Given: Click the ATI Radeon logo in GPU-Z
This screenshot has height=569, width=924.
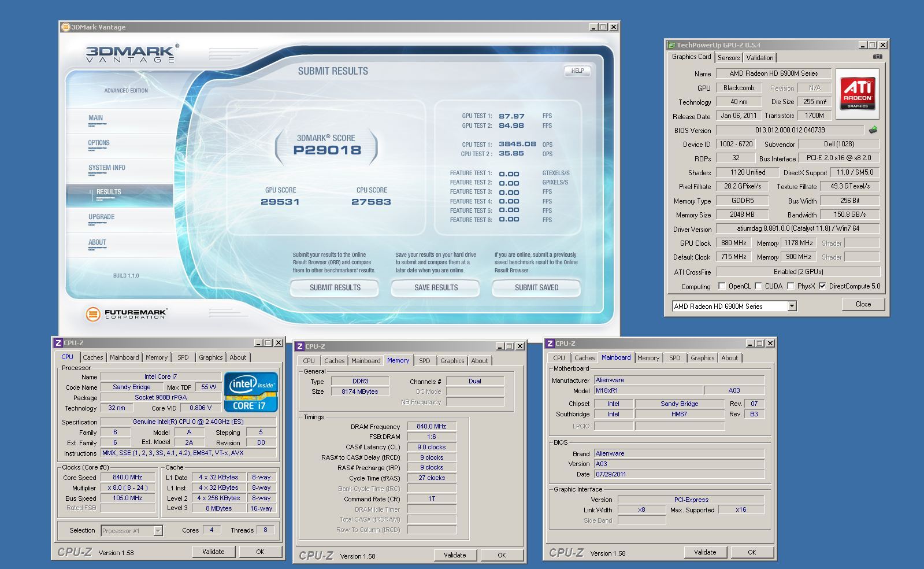Looking at the screenshot, I should tap(858, 94).
